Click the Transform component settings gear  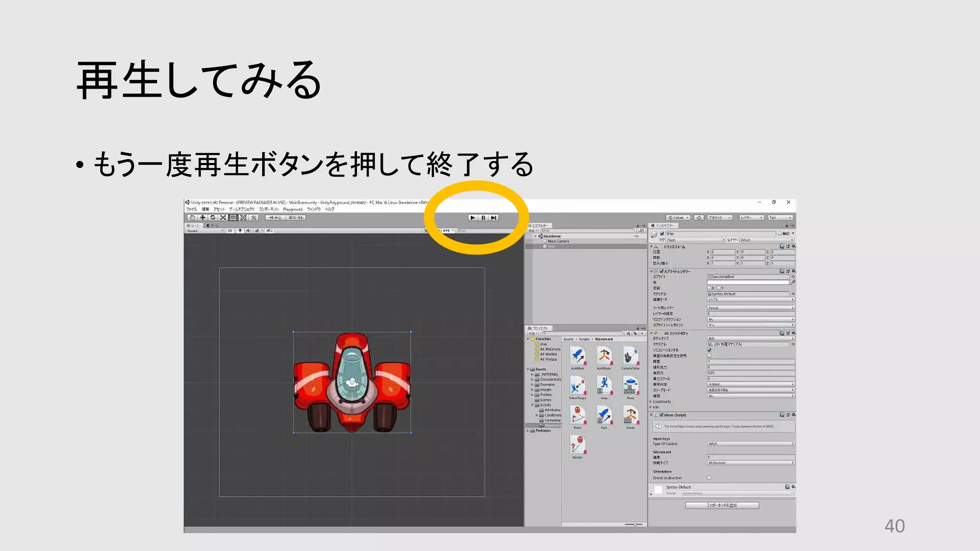pos(793,246)
